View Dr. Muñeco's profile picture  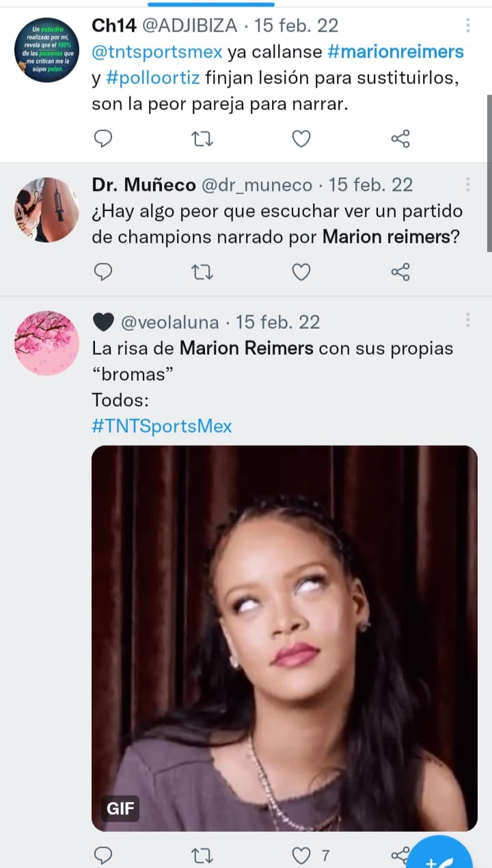47,210
